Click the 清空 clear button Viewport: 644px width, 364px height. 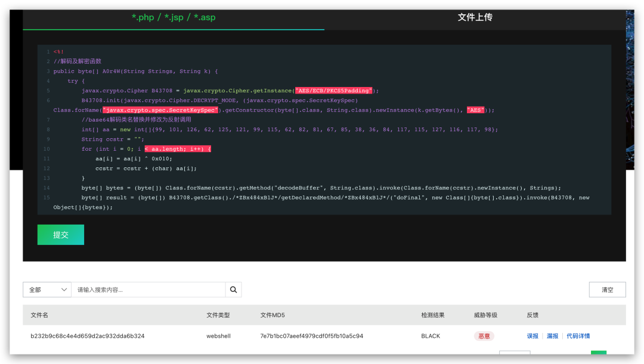(607, 290)
